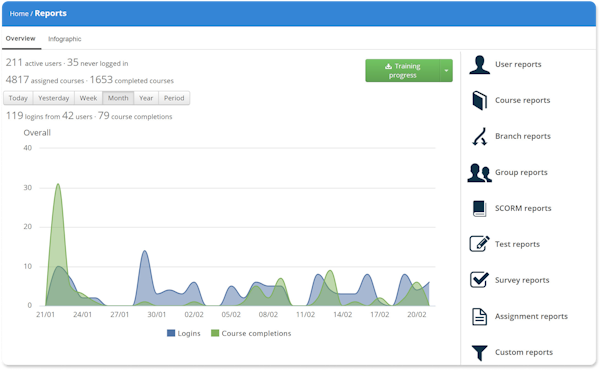
Task: Click the '4817 assigned courses' statistic
Action: (45, 80)
